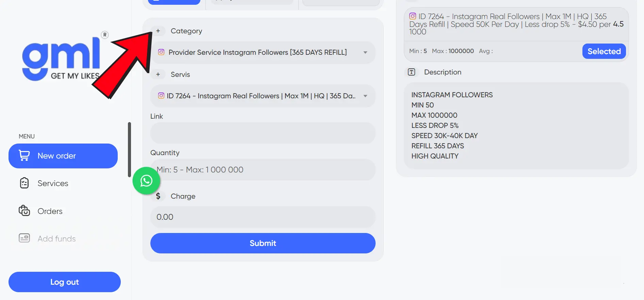Click the plus icon beside Category
644x300 pixels.
point(158,31)
